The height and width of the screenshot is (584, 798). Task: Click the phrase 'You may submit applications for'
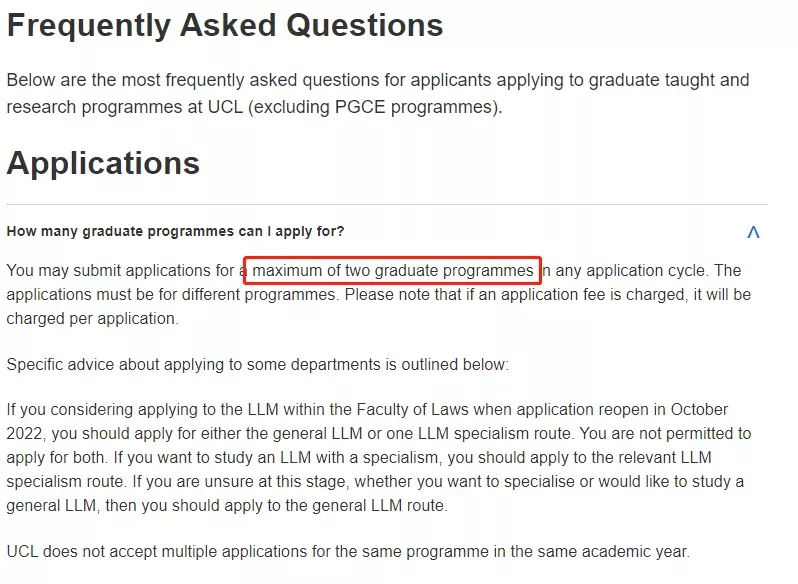coord(120,271)
